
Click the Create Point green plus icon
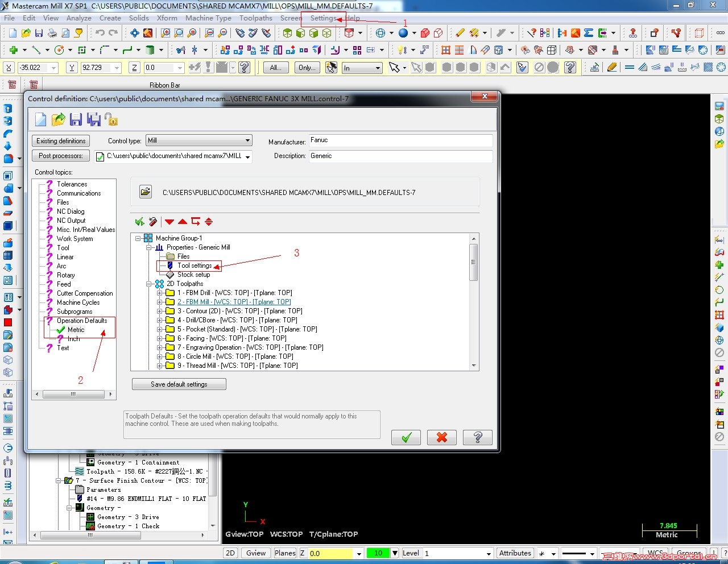click(14, 50)
